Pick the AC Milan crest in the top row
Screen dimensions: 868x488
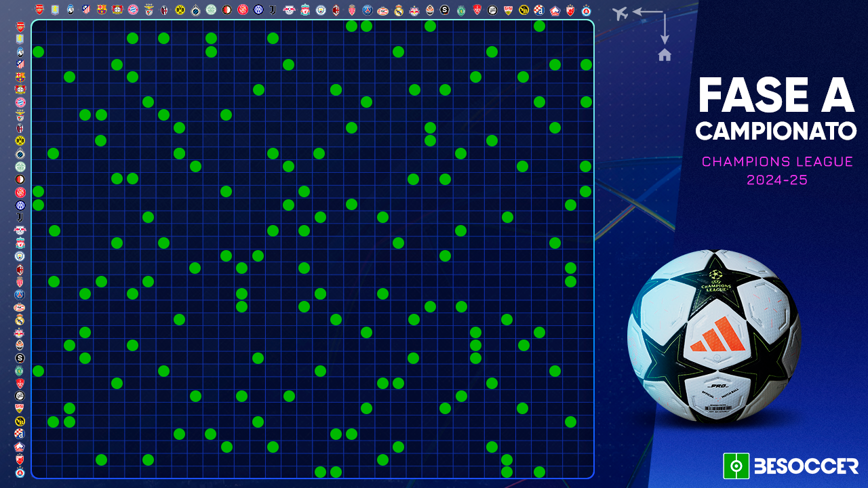pyautogui.click(x=336, y=9)
